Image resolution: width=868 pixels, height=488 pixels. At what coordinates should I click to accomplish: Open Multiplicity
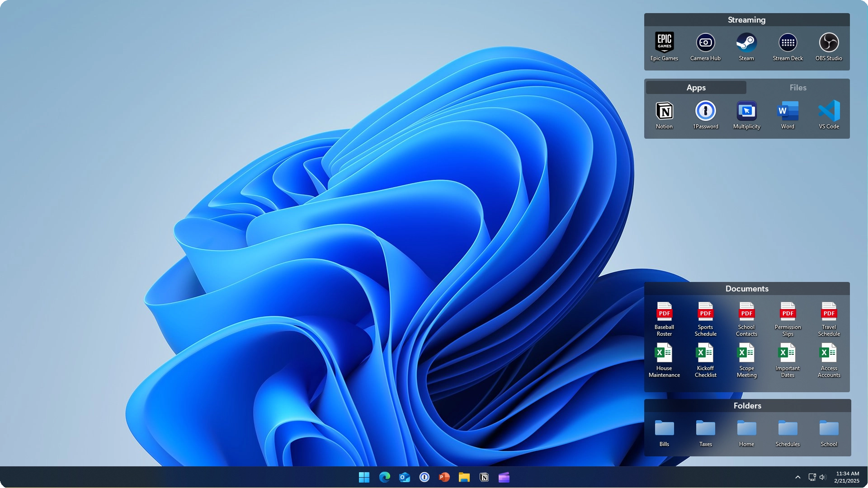tap(746, 112)
